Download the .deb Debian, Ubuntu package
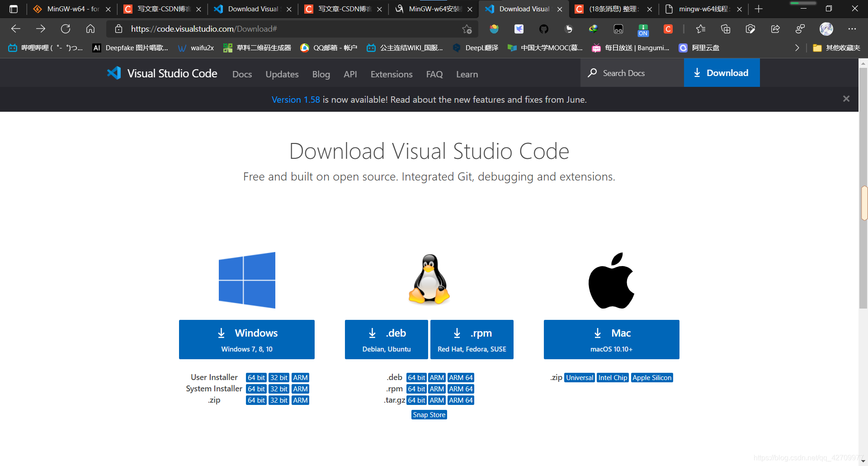Viewport: 868px width, 466px height. coord(387,339)
